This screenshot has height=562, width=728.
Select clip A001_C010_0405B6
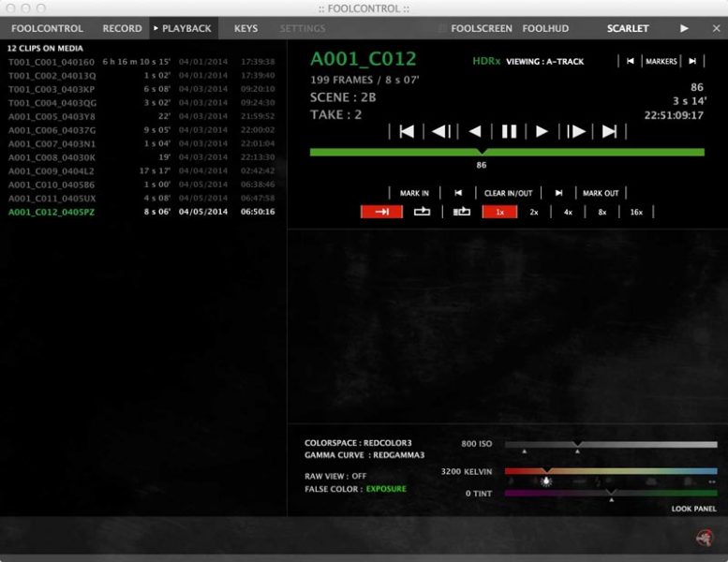(x=141, y=185)
